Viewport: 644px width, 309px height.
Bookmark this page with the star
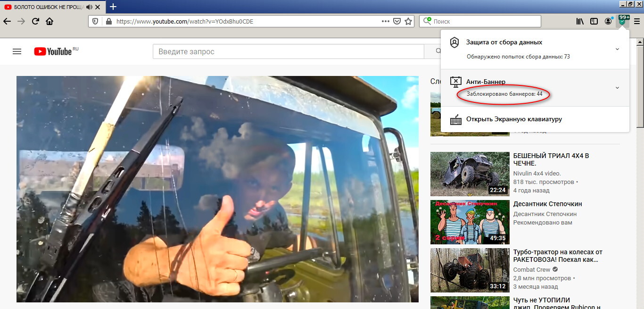408,21
